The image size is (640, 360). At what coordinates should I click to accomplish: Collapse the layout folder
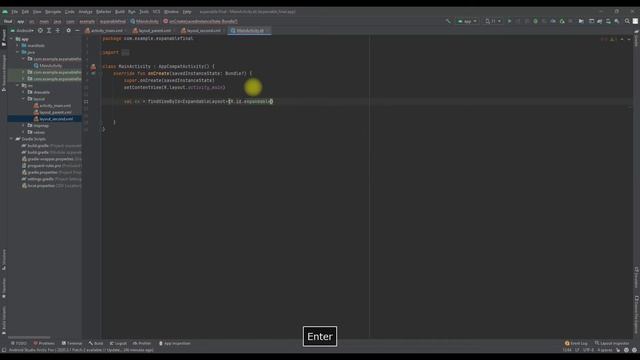(23, 99)
